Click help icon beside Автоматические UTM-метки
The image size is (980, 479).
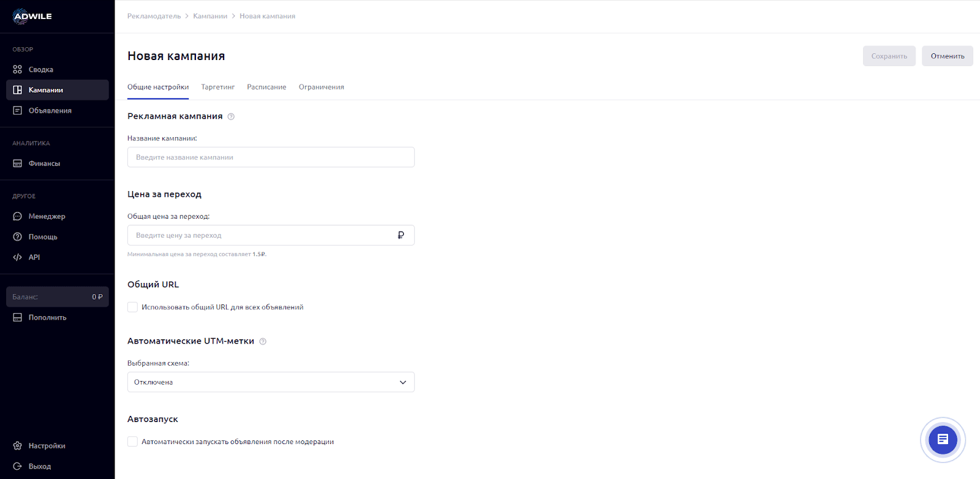(x=263, y=342)
